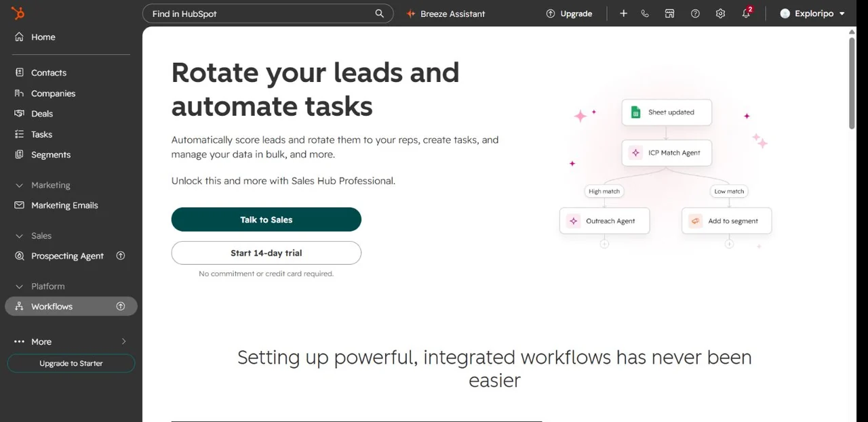Open the Exploripo account dropdown arrow
This screenshot has height=422, width=868.
[x=842, y=14]
